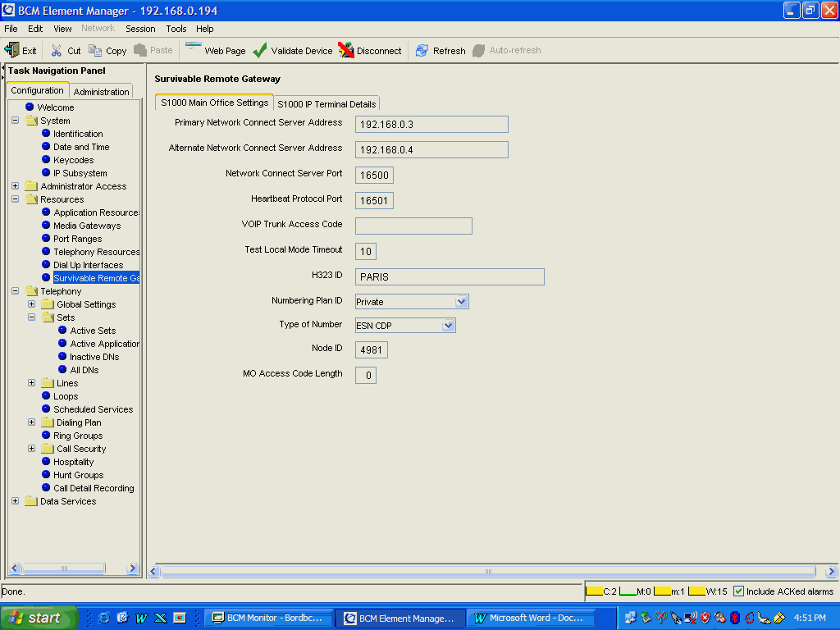
Task: Switch to the Administration tab
Action: pos(101,92)
